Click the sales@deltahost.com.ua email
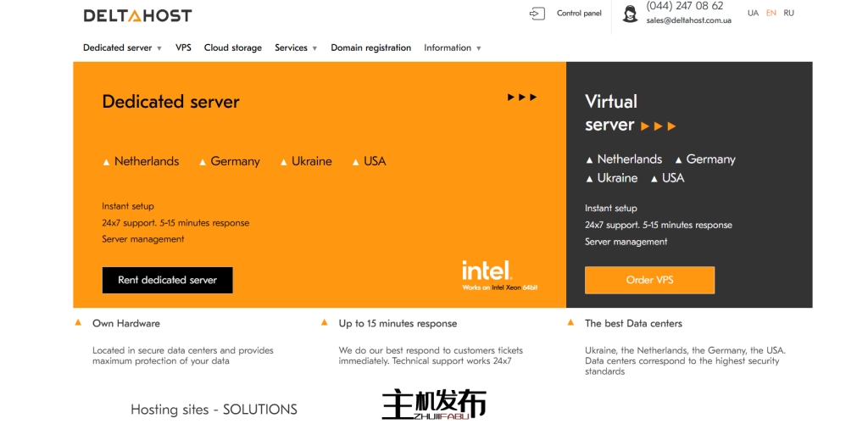The height and width of the screenshot is (435, 868). pos(688,20)
